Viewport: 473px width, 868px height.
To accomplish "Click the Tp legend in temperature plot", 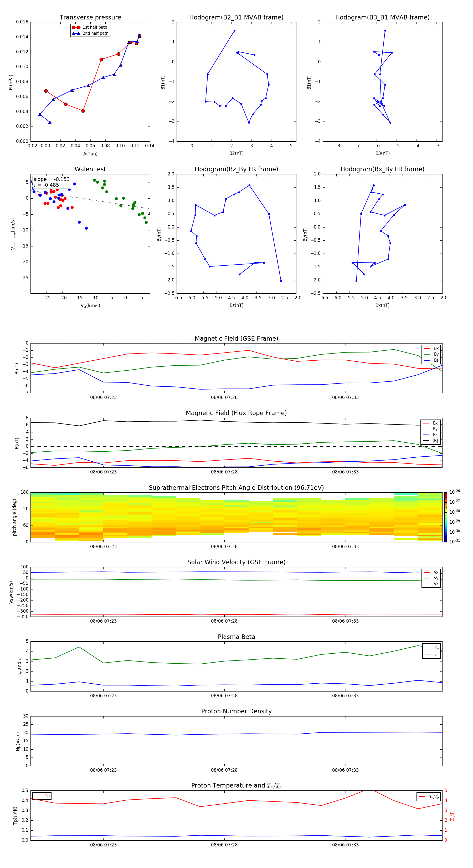I will tap(42, 796).
